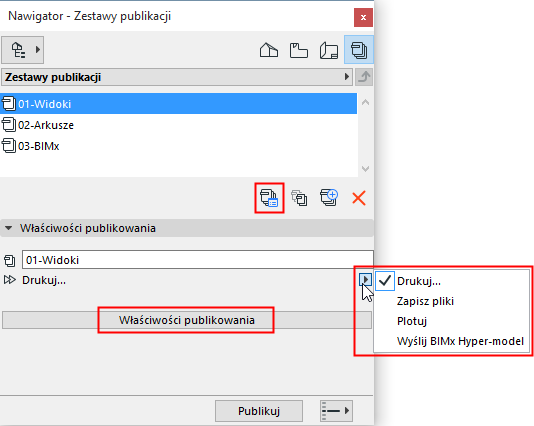The width and height of the screenshot is (534, 426).
Task: Switch to Layout Book icon
Action: [x=329, y=50]
